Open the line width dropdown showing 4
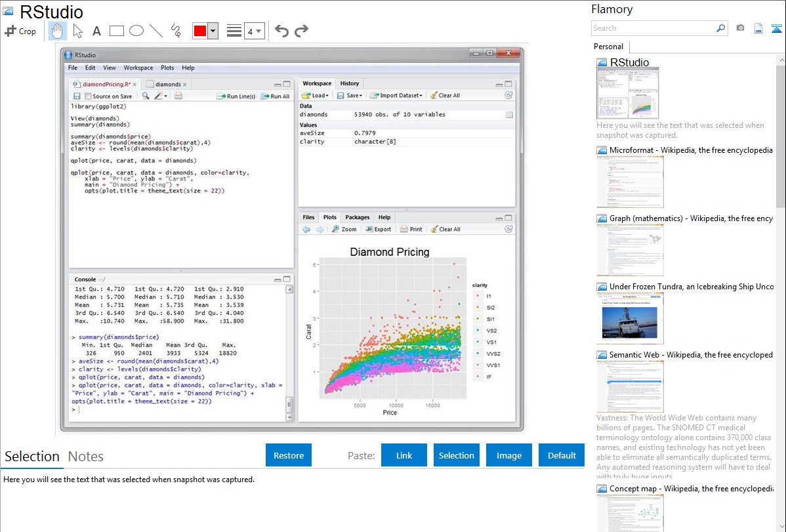The width and height of the screenshot is (786, 532). (254, 31)
